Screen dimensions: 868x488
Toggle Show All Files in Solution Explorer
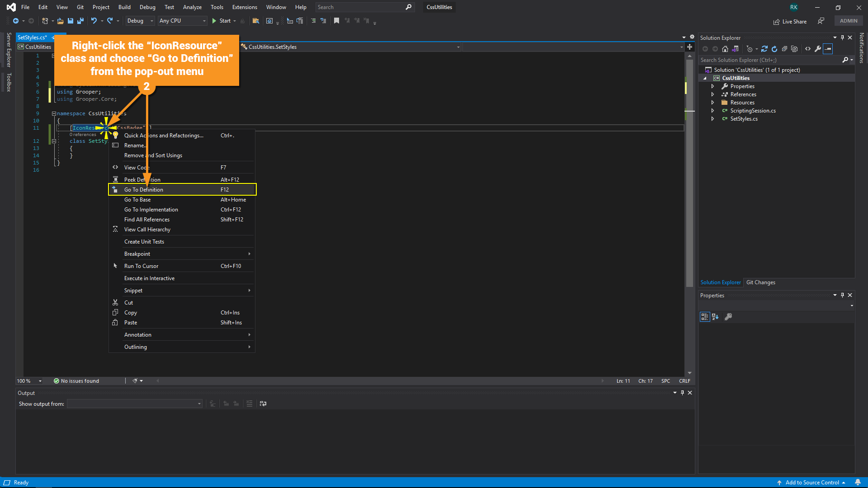pos(794,49)
